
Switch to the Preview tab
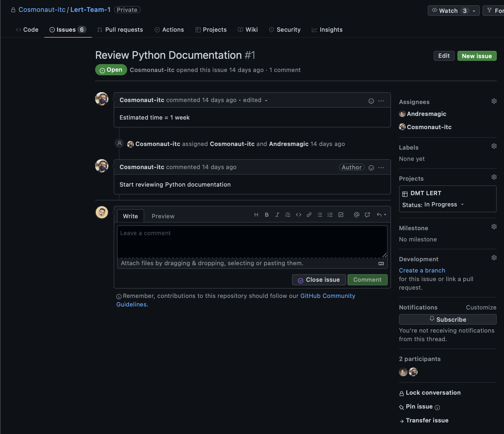pyautogui.click(x=163, y=216)
